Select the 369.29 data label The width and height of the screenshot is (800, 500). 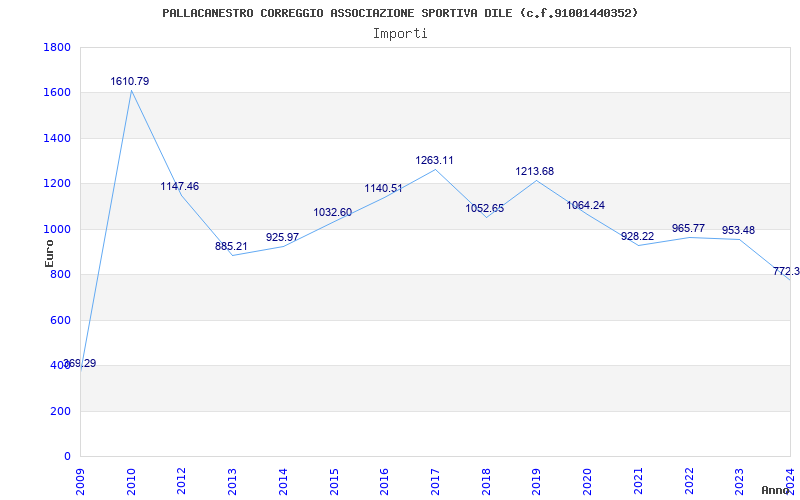click(x=80, y=363)
